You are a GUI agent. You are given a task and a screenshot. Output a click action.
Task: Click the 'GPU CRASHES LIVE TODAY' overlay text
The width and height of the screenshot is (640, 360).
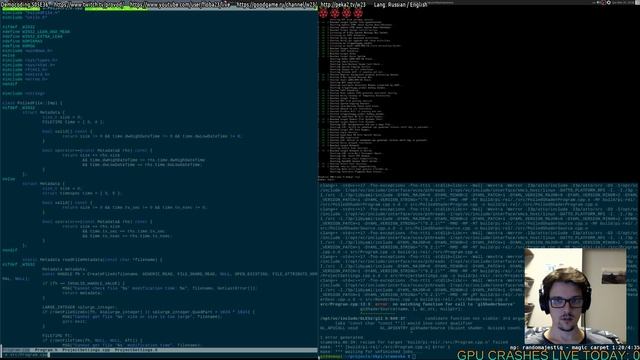[x=548, y=355]
